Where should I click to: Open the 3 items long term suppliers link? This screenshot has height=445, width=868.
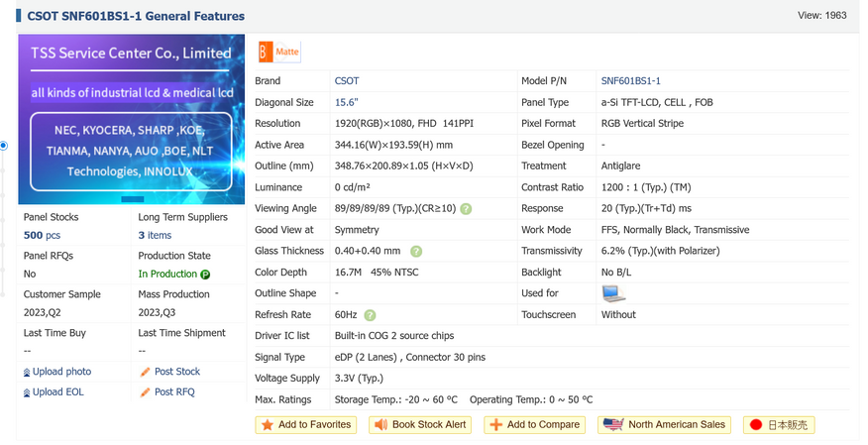click(x=155, y=235)
